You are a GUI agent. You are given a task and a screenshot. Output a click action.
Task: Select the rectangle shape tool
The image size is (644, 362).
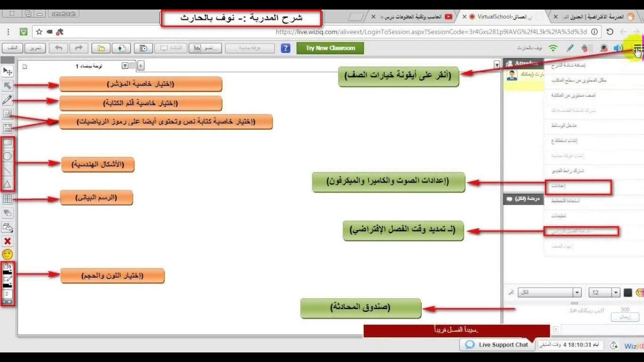(x=8, y=143)
